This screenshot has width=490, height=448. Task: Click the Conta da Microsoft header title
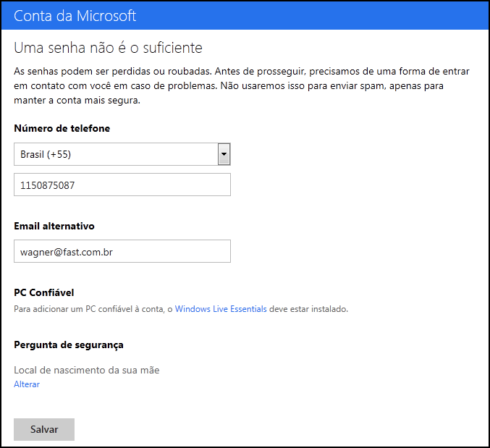click(75, 16)
